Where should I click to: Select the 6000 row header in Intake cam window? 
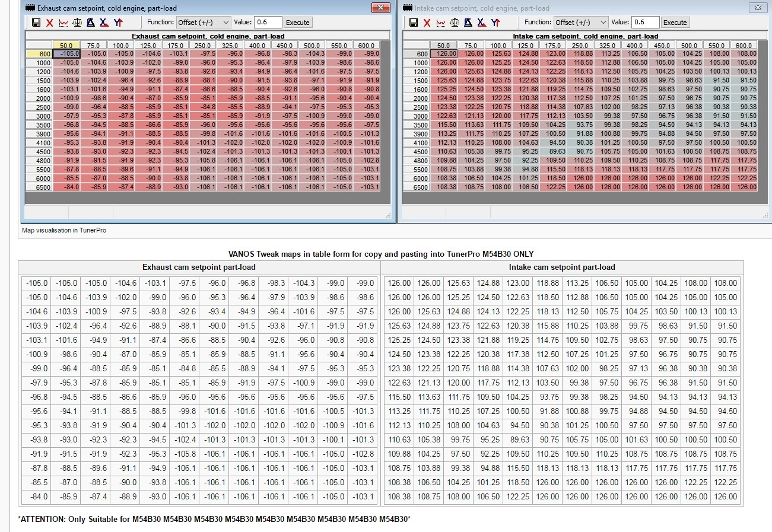pos(417,179)
